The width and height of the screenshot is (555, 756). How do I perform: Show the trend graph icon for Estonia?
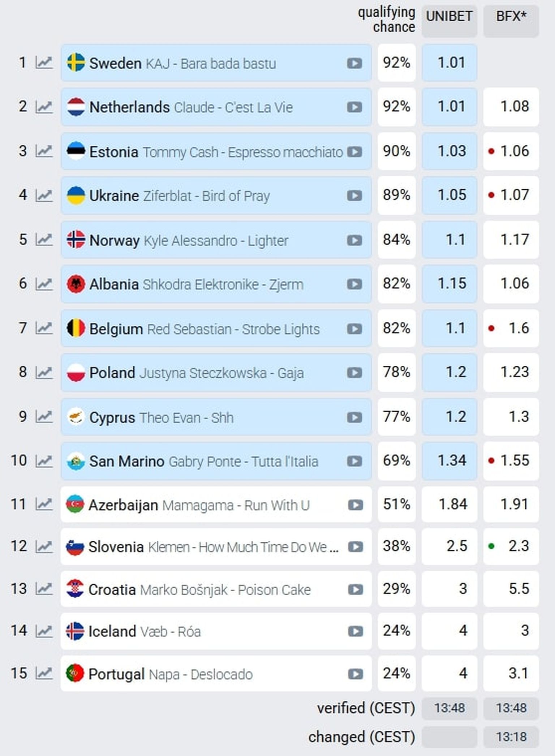tap(44, 151)
